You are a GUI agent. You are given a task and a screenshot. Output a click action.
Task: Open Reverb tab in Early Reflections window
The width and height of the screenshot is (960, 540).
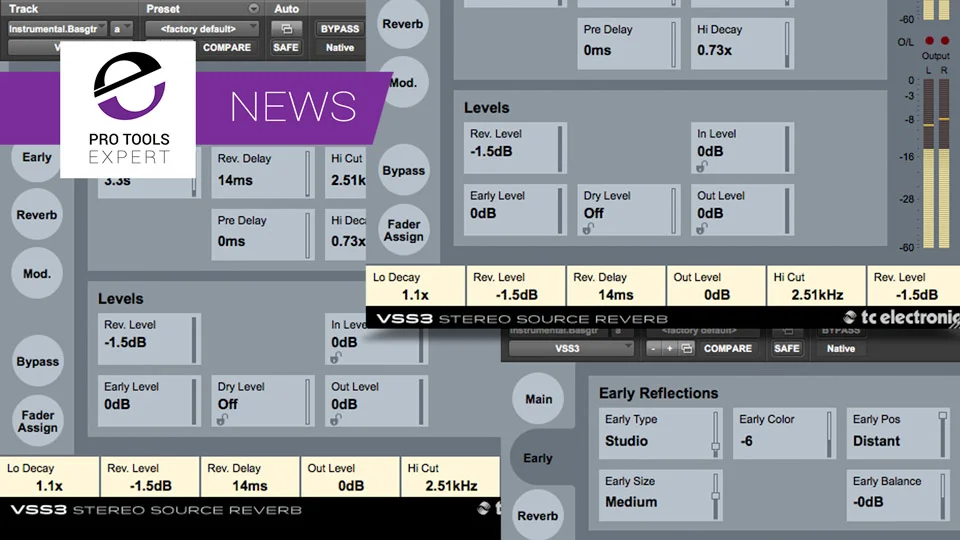[x=538, y=516]
